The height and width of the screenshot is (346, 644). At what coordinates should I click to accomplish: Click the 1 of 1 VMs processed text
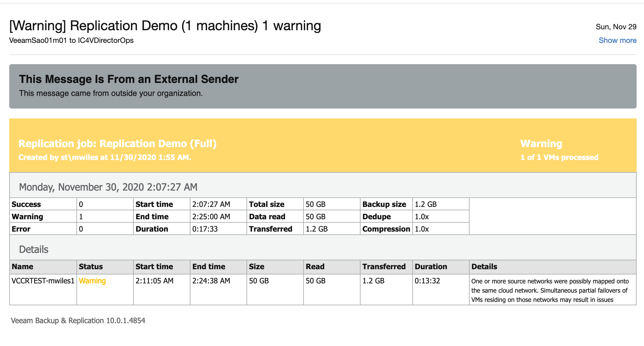[x=559, y=157]
